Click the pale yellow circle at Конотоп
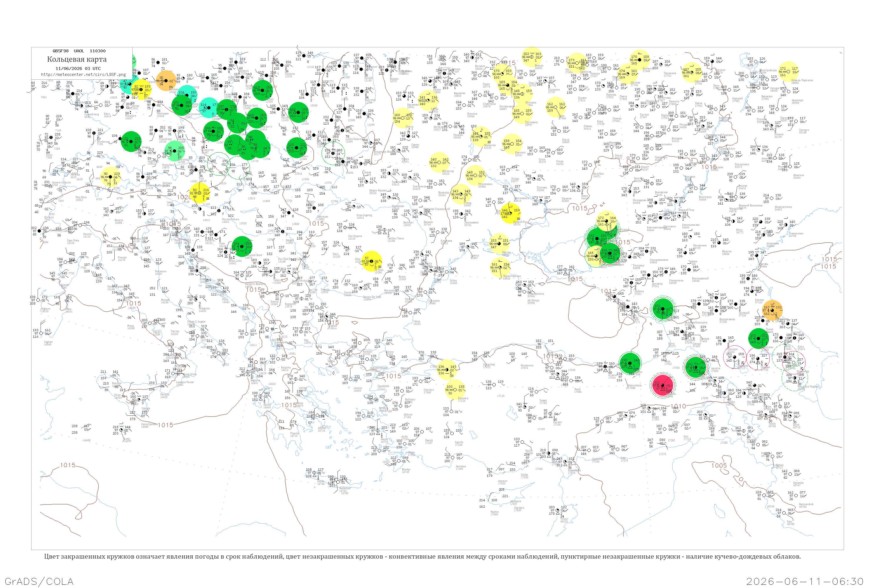This screenshot has height=588, width=882. tap(512, 144)
